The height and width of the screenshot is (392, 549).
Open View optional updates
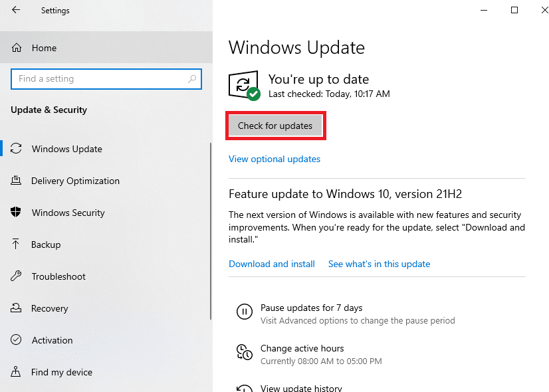point(274,159)
